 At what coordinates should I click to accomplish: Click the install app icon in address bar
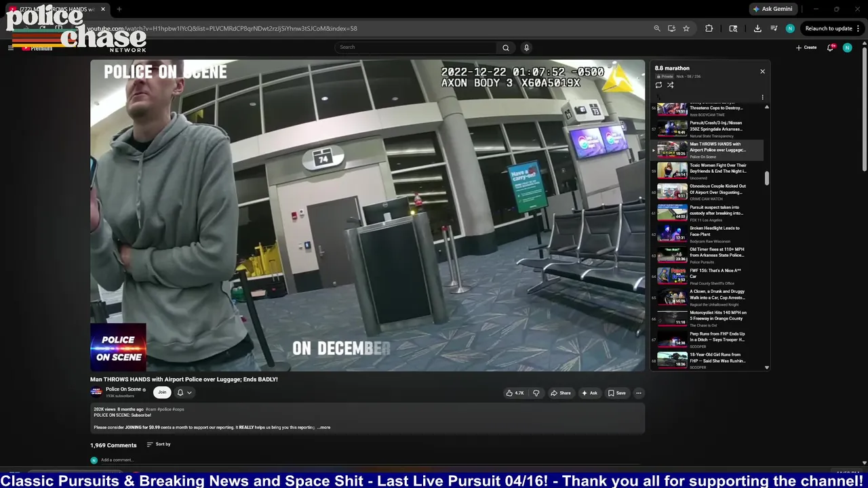[671, 28]
